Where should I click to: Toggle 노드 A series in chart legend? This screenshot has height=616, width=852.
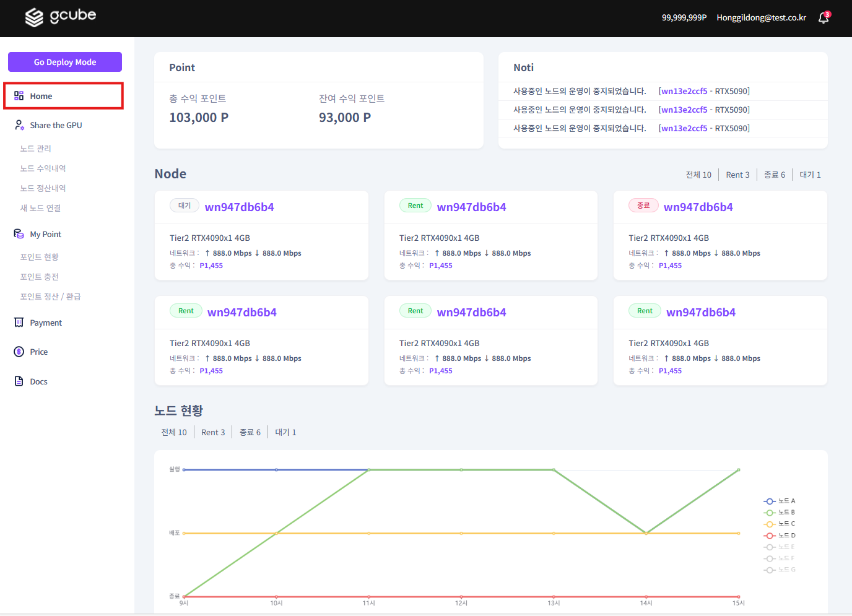pyautogui.click(x=780, y=501)
